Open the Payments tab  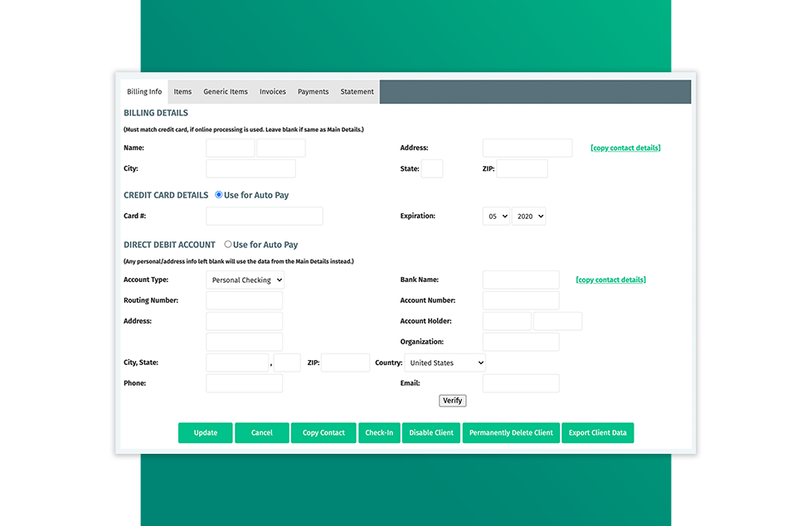[314, 92]
